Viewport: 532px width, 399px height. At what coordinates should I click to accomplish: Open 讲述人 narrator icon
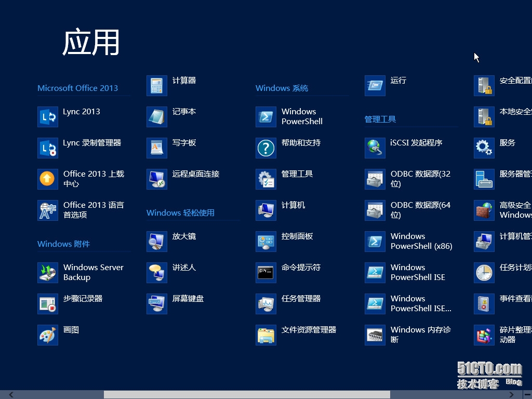(x=157, y=273)
